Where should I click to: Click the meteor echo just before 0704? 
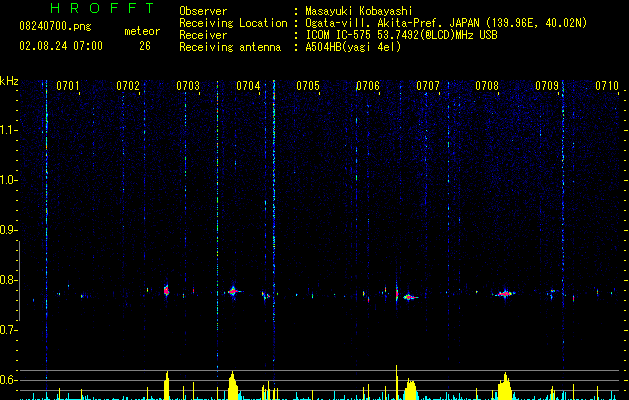(x=233, y=291)
